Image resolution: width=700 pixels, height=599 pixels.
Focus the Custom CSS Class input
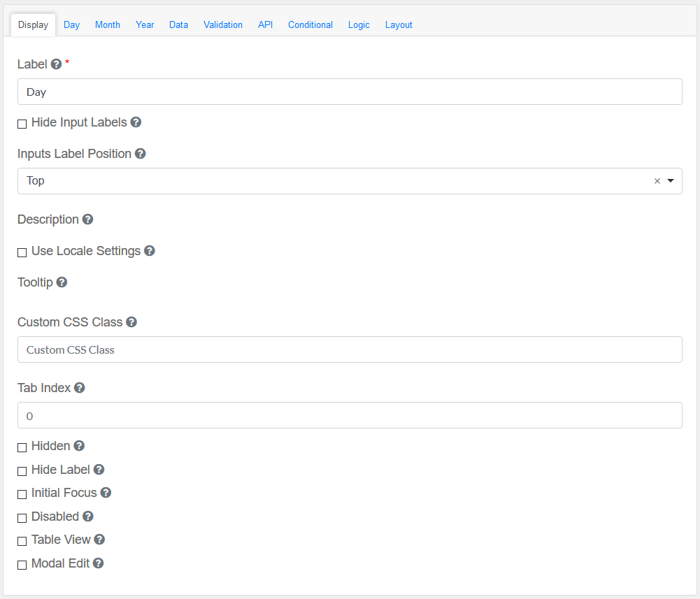(x=350, y=349)
